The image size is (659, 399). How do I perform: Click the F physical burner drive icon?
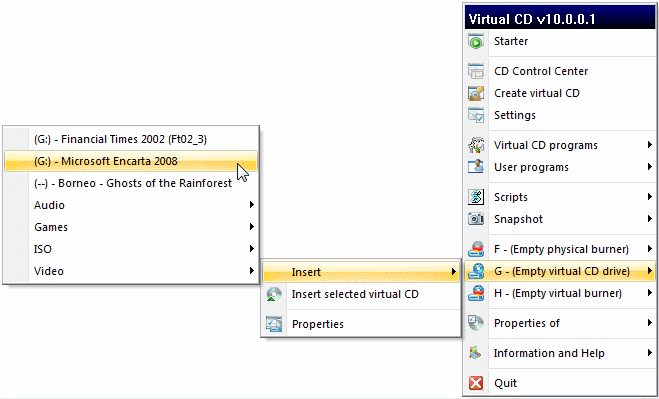pyautogui.click(x=476, y=249)
